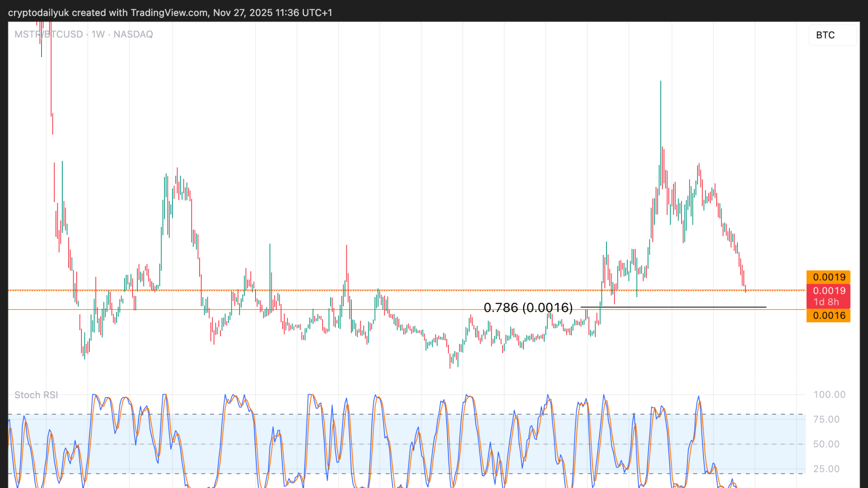Click the red 0.0019 current price label

pos(829,291)
